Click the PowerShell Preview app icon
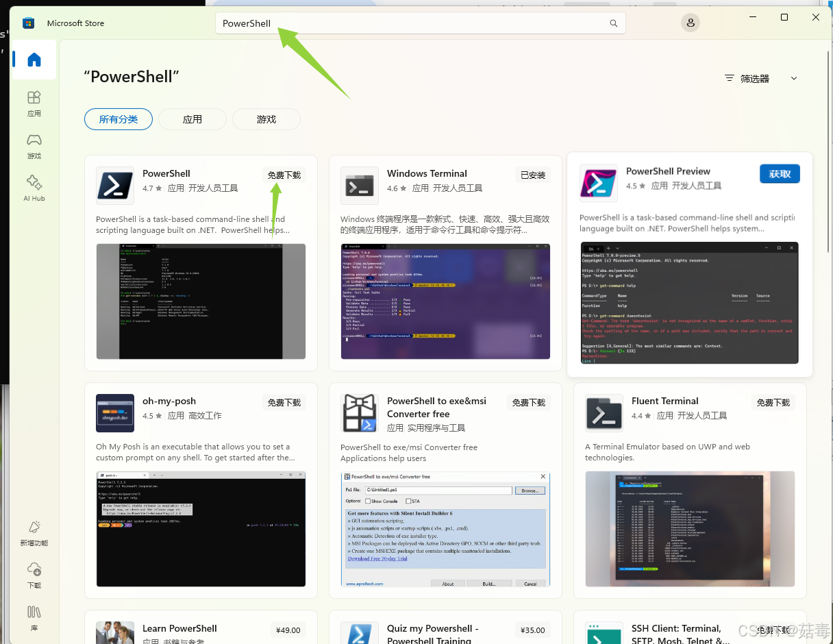 pos(599,183)
